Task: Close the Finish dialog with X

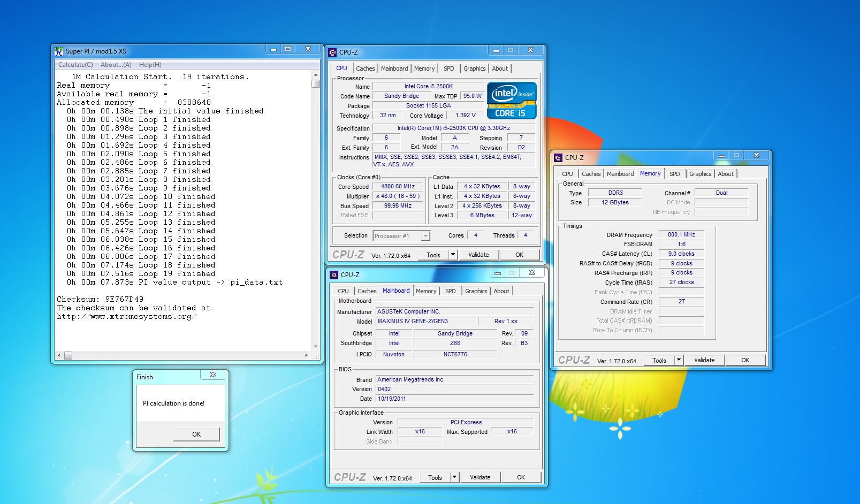Action: 213,375
